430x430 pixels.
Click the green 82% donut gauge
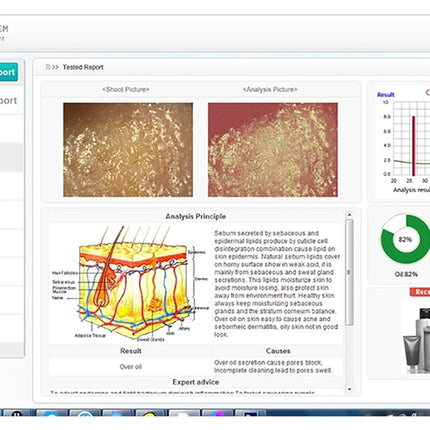click(405, 239)
